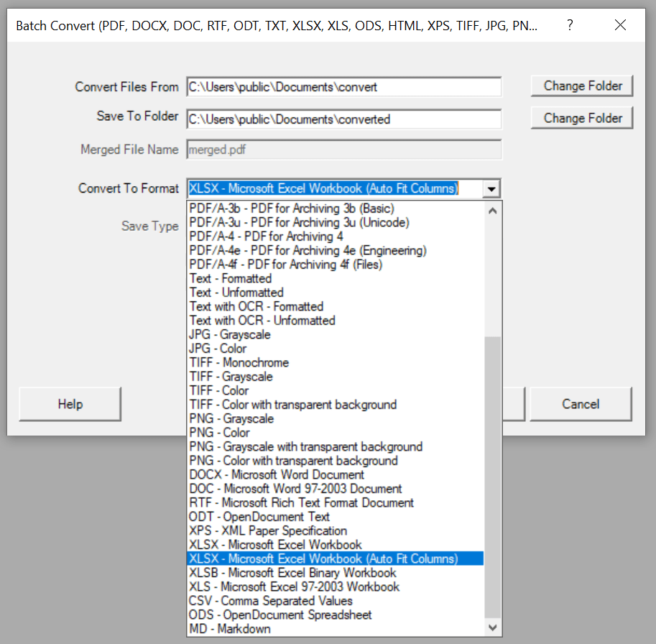Select TIFF - Grayscale format
656x644 pixels.
[335, 377]
